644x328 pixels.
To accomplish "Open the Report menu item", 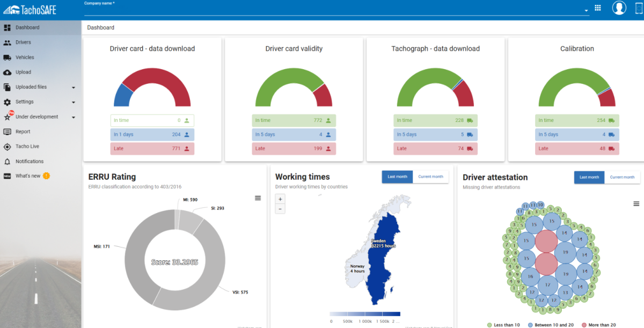I will coord(23,132).
